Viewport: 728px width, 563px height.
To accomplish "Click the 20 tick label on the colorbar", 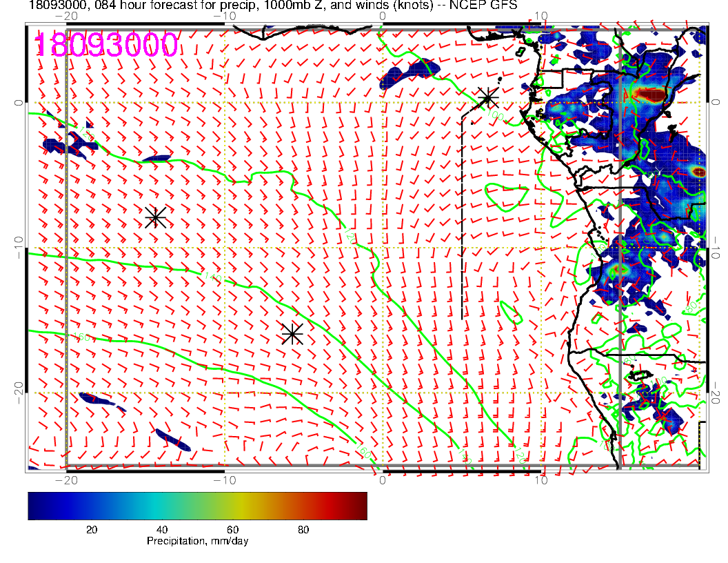I will 91,529.
